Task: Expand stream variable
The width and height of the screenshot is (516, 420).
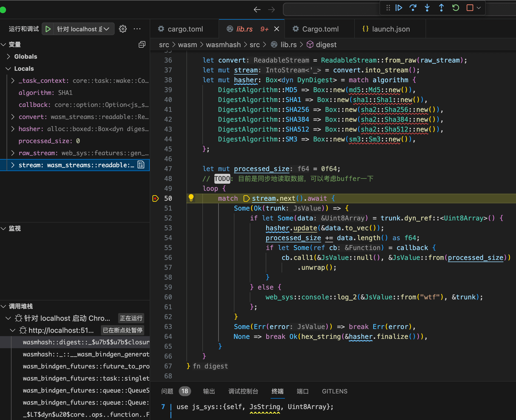Action: point(13,165)
